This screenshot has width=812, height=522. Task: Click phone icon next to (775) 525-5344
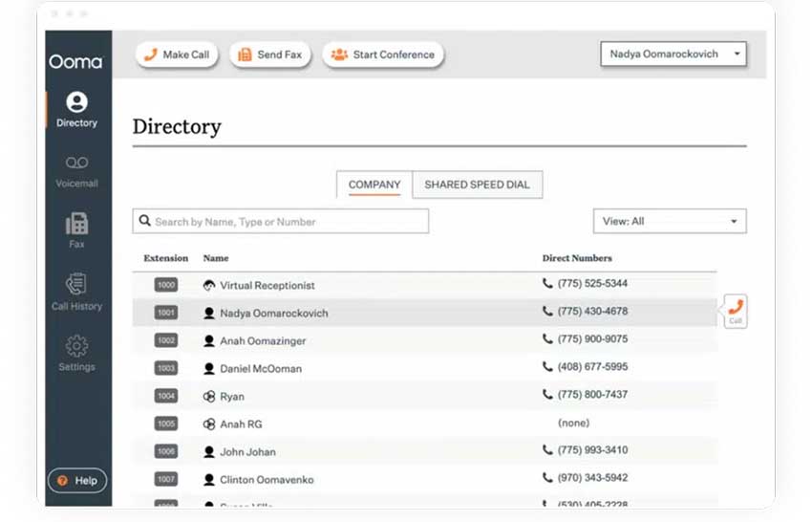[x=547, y=284]
